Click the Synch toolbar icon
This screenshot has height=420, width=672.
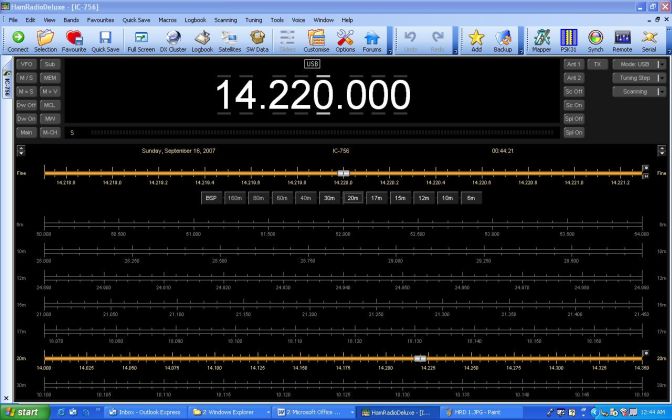(595, 39)
